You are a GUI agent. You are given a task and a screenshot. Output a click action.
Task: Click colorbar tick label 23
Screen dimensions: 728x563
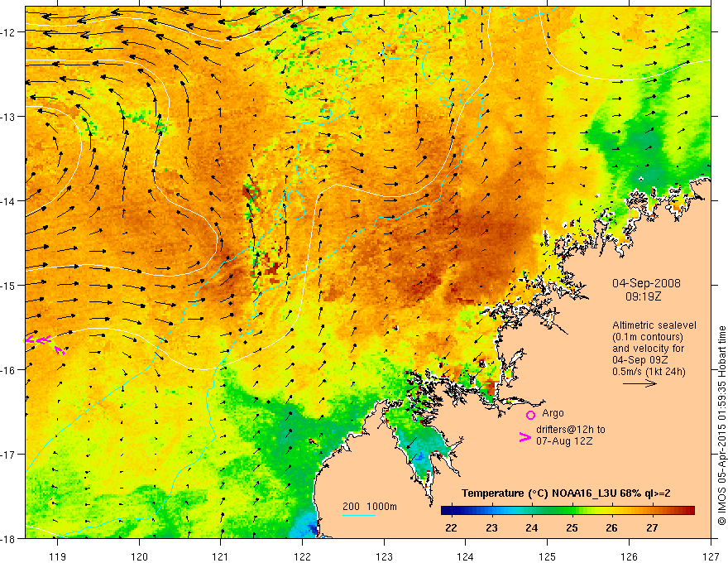(491, 527)
